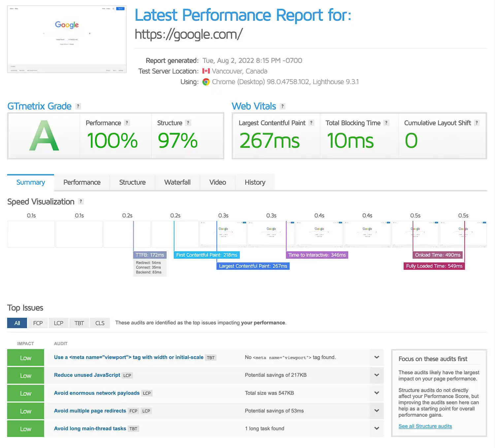Expand the viewport meta tag audit row
The height and width of the screenshot is (448, 495).
(377, 357)
